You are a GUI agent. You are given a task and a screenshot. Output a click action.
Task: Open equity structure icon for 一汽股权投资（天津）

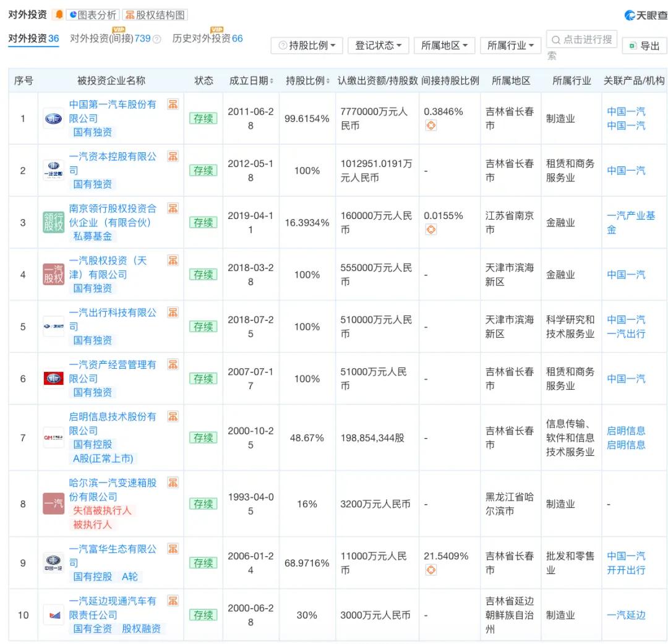(x=173, y=260)
